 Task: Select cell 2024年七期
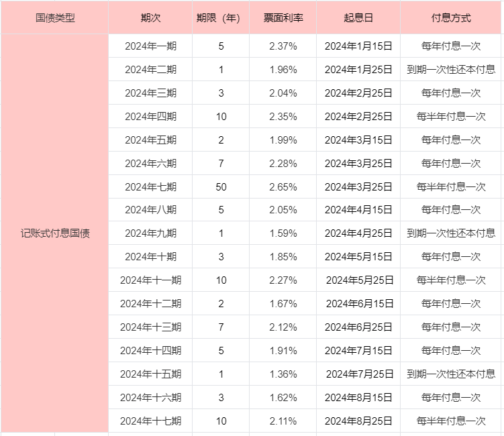150,186
